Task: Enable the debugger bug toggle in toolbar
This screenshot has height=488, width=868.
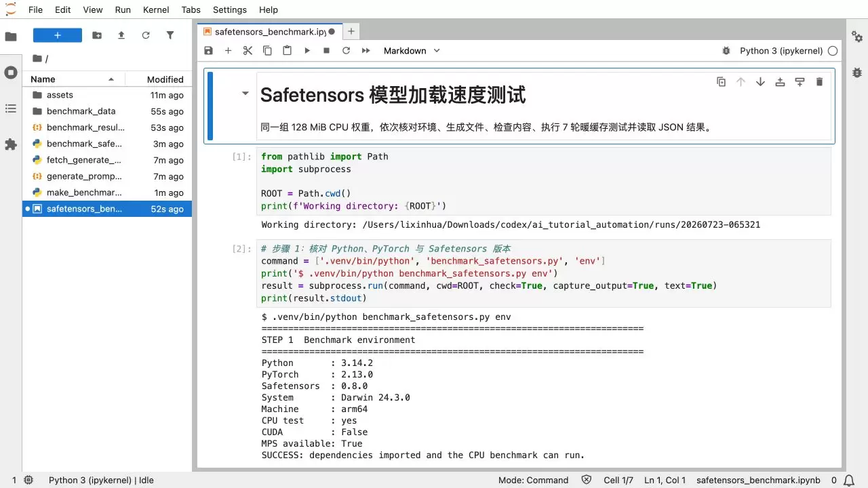Action: click(x=726, y=51)
